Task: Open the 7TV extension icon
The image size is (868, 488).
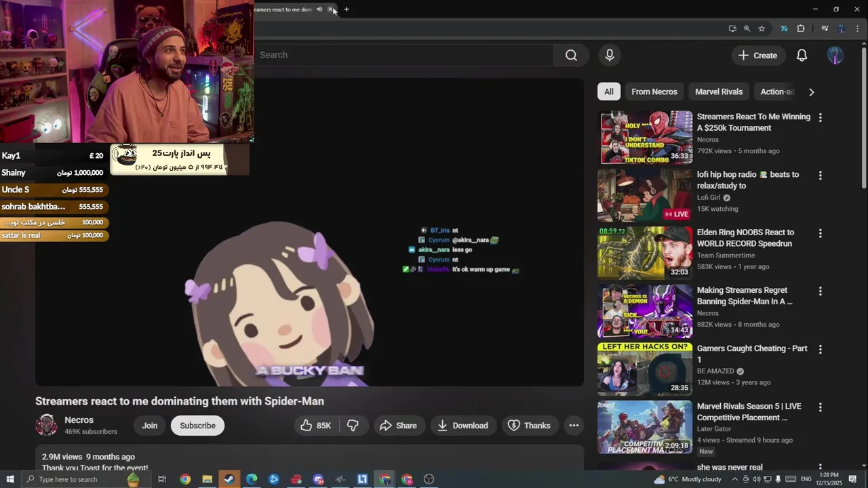Action: click(784, 28)
